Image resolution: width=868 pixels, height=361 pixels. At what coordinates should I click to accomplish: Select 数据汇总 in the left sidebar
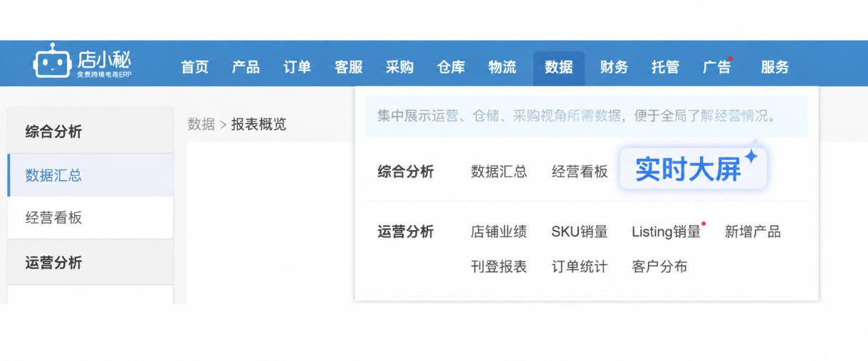[90, 175]
